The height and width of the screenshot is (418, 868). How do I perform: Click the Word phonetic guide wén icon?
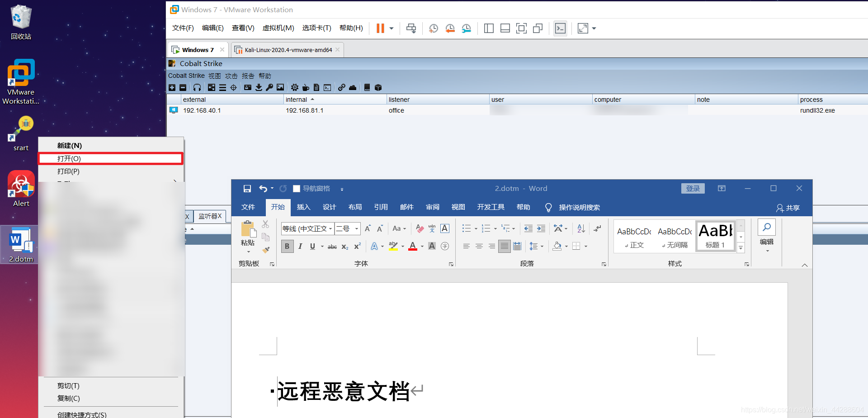[432, 229]
